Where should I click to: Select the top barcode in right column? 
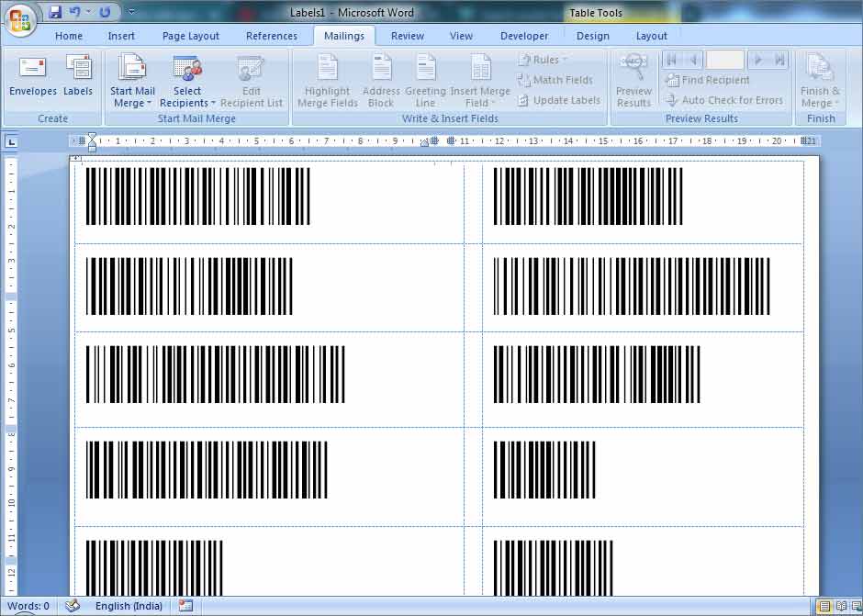(588, 196)
